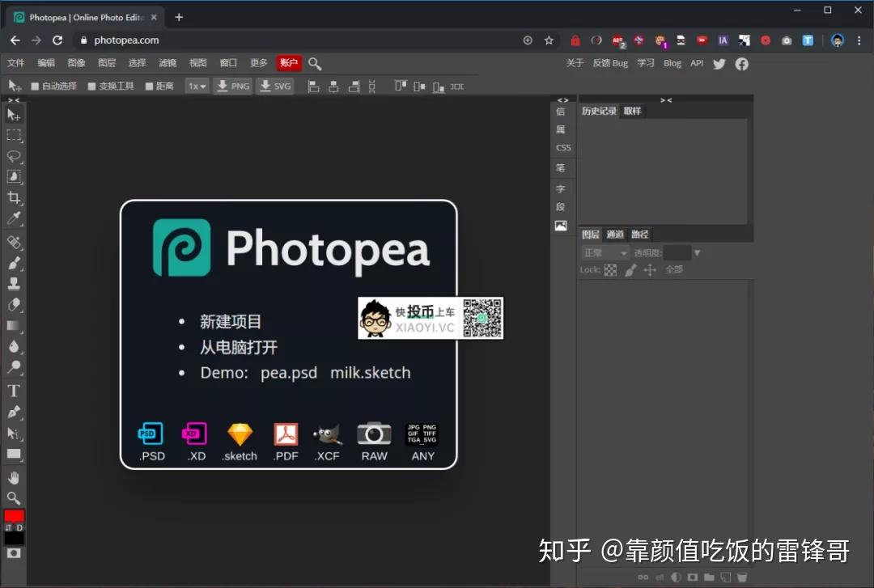Open the 滤镜 menu
Viewport: 874px width, 588px height.
168,63
